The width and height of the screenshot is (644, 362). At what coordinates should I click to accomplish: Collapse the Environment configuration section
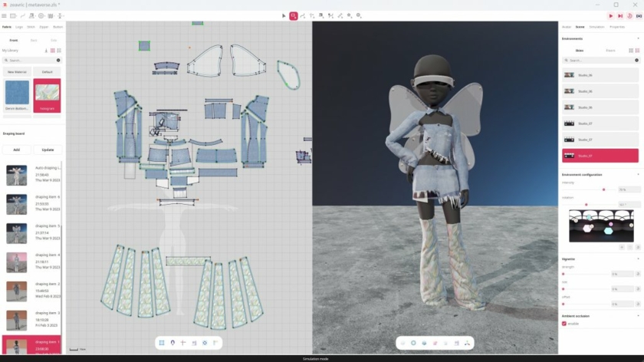(637, 175)
